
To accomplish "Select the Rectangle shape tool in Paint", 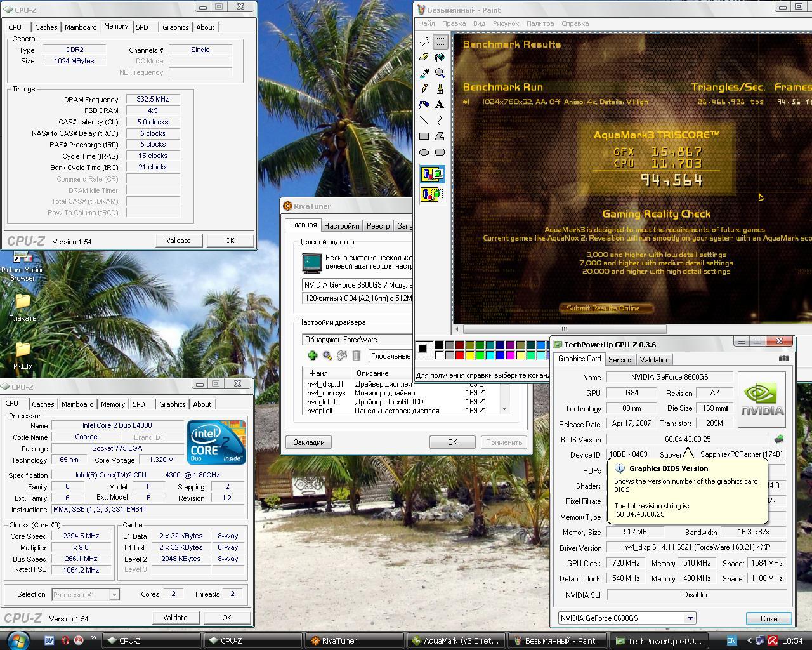I will (x=424, y=136).
